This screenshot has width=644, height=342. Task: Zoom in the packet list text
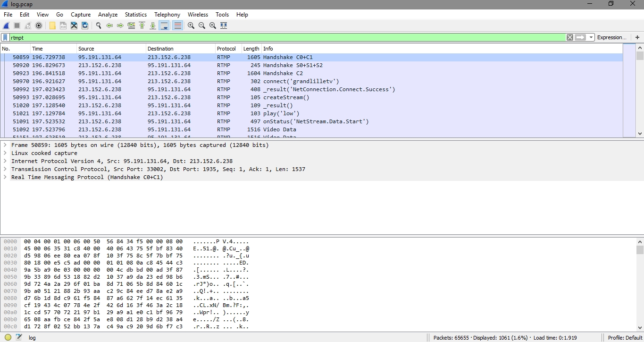tap(191, 26)
